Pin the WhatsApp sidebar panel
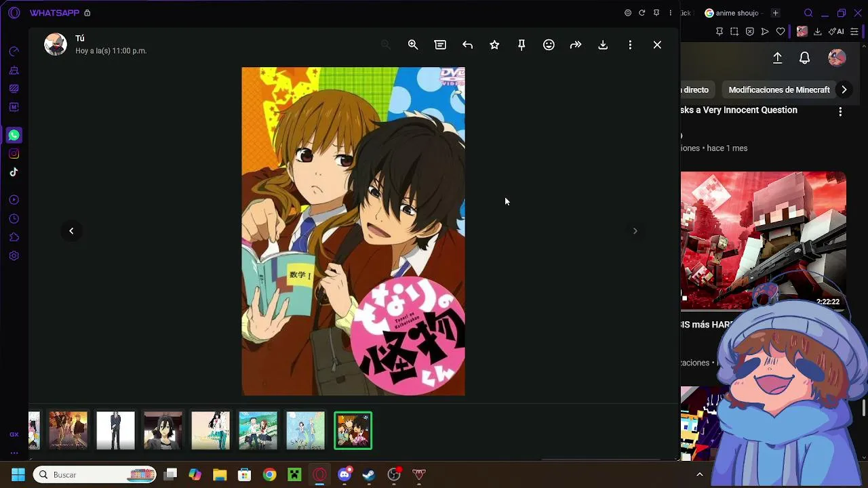The width and height of the screenshot is (868, 488). tap(656, 13)
